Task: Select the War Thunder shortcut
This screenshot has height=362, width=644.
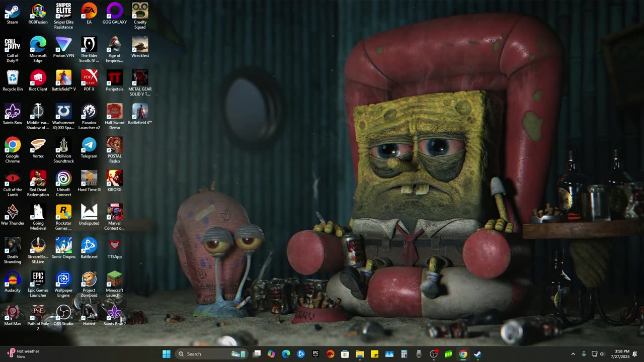Action: pyautogui.click(x=13, y=215)
